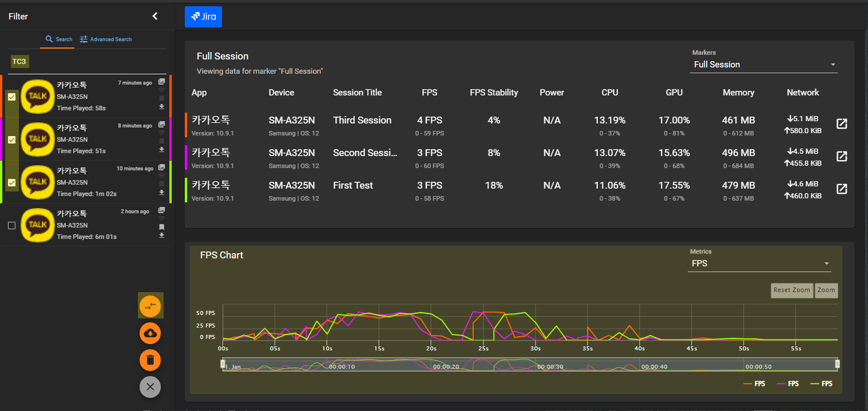Screen dimensions: 868x411
Task: Open screenshots icon of 8 minutes ago session
Action: (161, 125)
